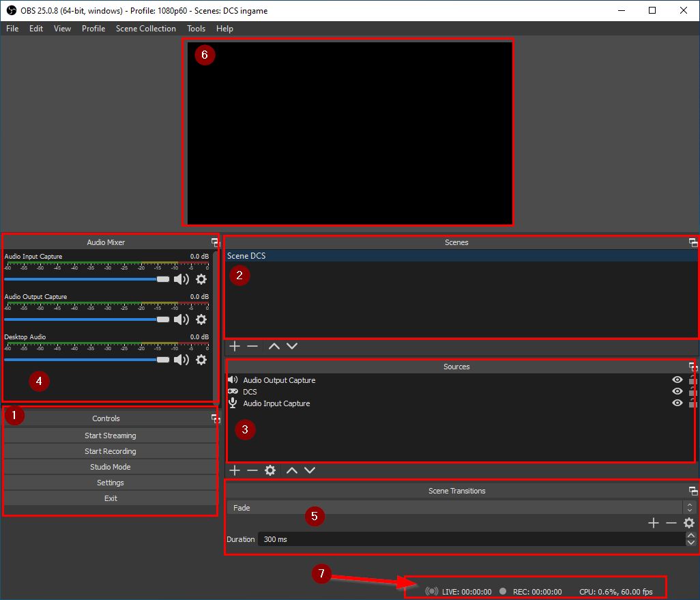This screenshot has width=700, height=600.
Task: Open Audio Output Capture mixer gear settings
Action: tap(201, 319)
